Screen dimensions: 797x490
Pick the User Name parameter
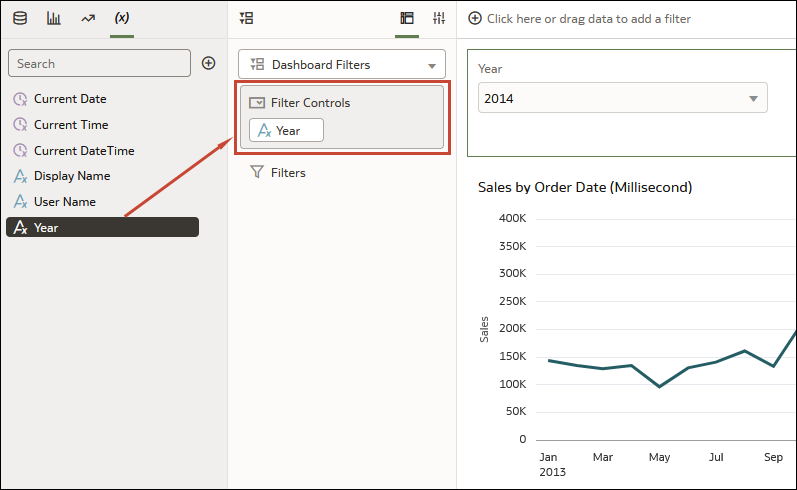[64, 202]
